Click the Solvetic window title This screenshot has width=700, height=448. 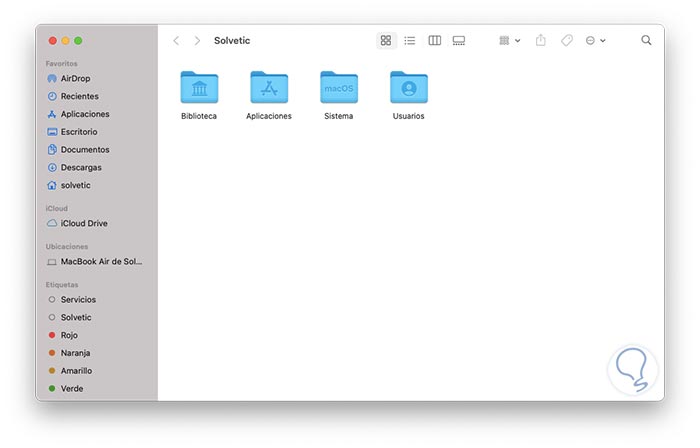pyautogui.click(x=232, y=41)
